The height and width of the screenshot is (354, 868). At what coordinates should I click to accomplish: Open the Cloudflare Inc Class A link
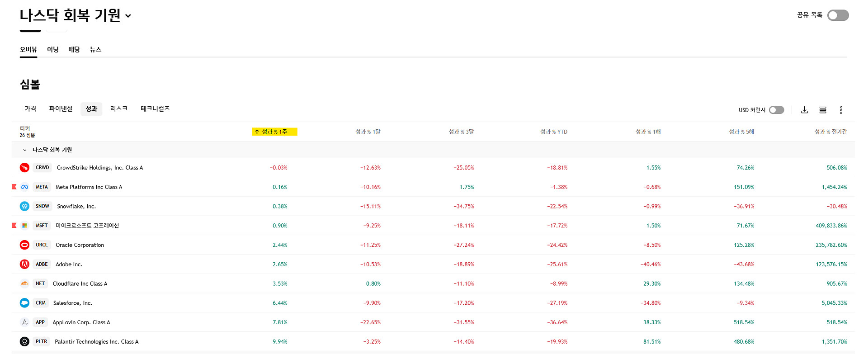click(80, 284)
